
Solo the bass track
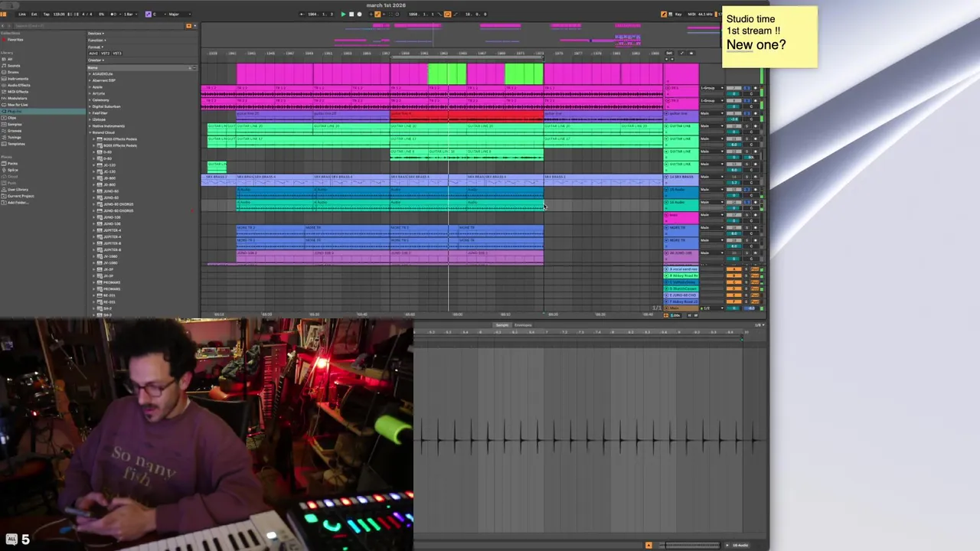tap(746, 215)
